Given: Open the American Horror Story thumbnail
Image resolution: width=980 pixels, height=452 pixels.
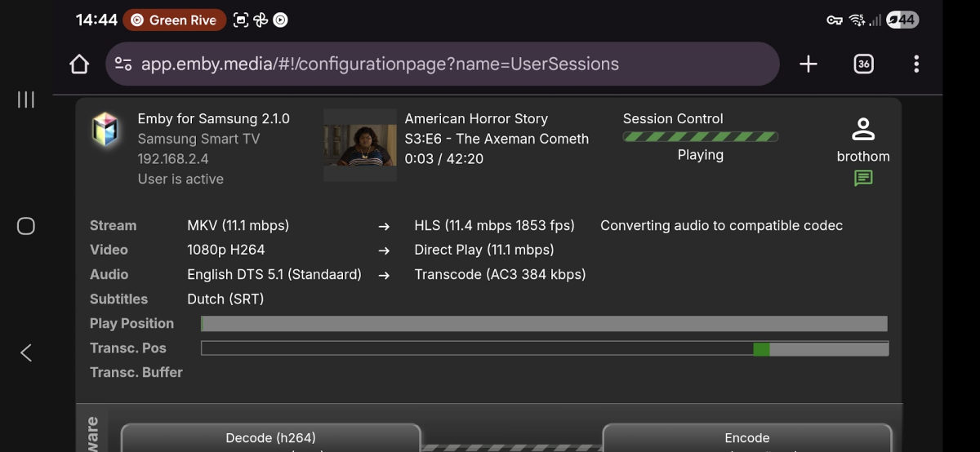Looking at the screenshot, I should coord(360,145).
